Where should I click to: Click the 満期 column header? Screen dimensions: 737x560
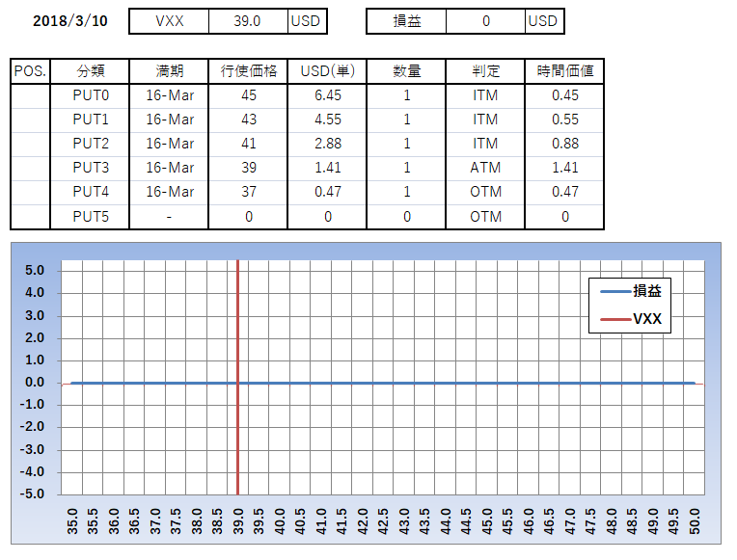pyautogui.click(x=169, y=71)
